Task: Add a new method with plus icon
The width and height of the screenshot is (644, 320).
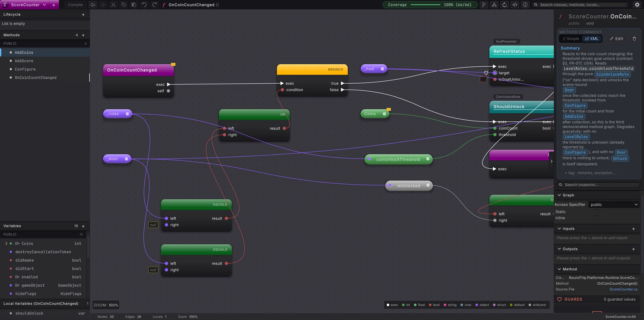Action: coord(83,35)
